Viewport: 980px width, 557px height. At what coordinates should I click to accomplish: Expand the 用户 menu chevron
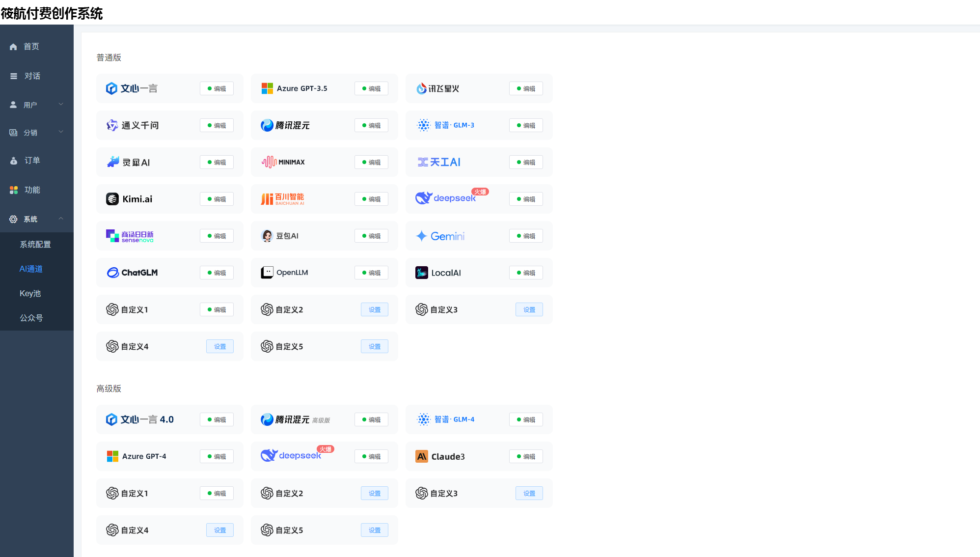coord(61,104)
